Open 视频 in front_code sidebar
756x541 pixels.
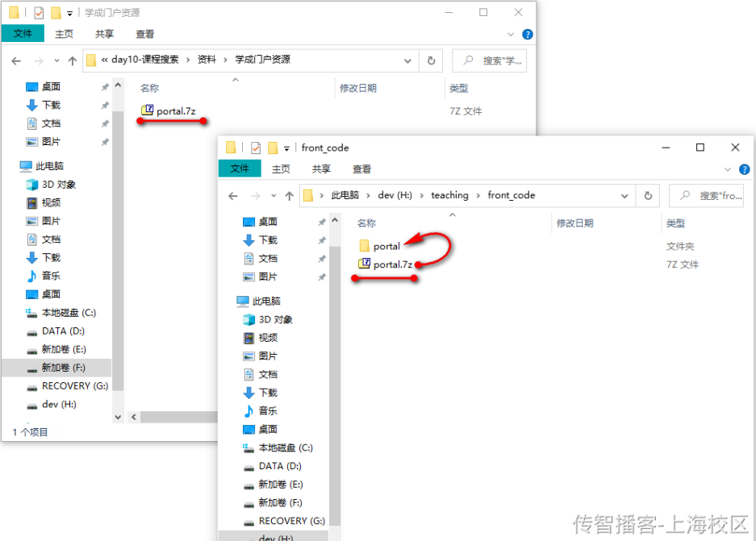(x=261, y=338)
